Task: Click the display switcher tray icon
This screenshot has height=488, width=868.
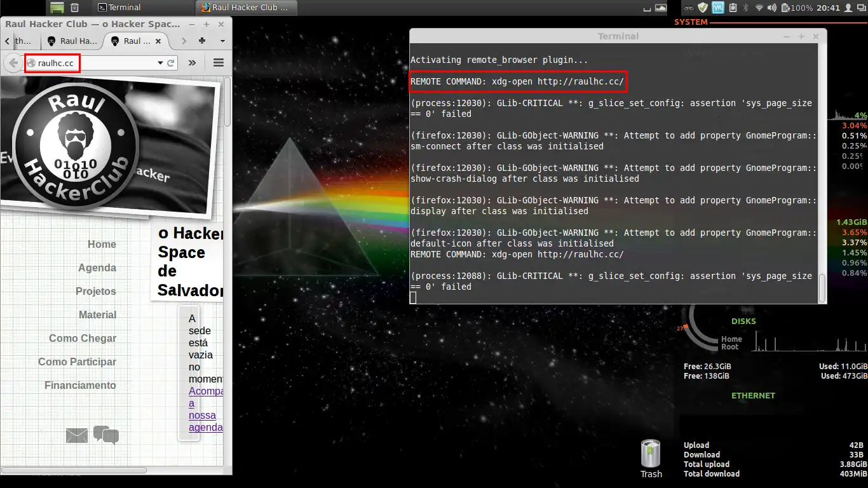Action: coord(860,8)
